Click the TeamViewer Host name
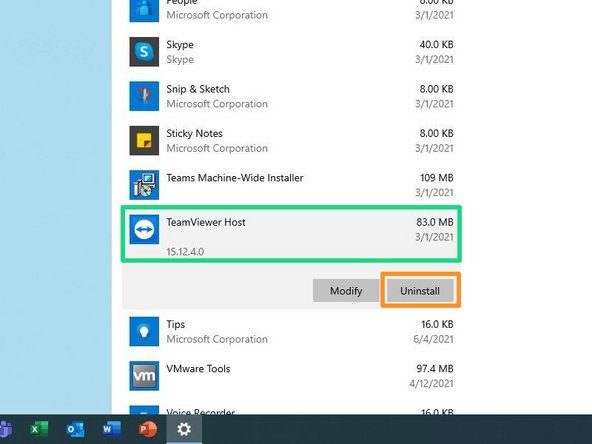Screen dimensions: 592x444 pyautogui.click(x=206, y=222)
